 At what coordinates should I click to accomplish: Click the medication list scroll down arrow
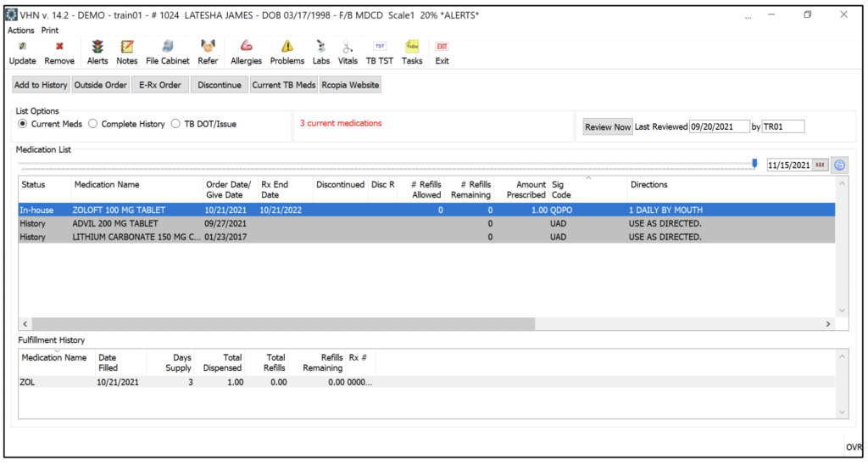coord(842,311)
